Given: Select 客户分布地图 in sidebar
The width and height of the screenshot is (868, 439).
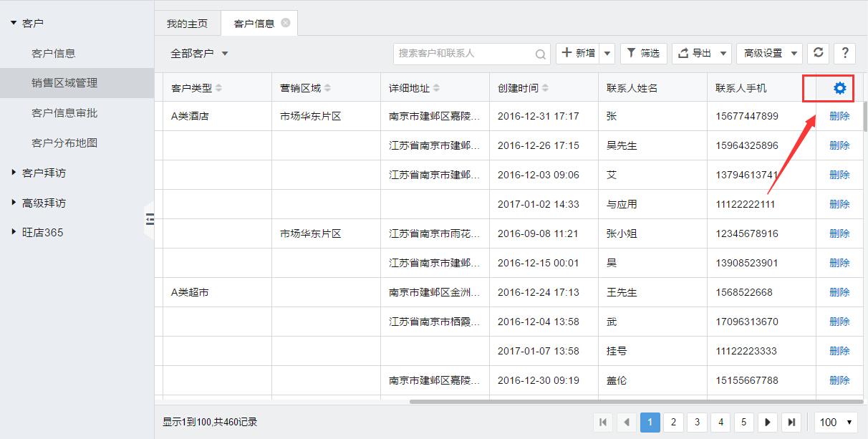Looking at the screenshot, I should (64, 143).
